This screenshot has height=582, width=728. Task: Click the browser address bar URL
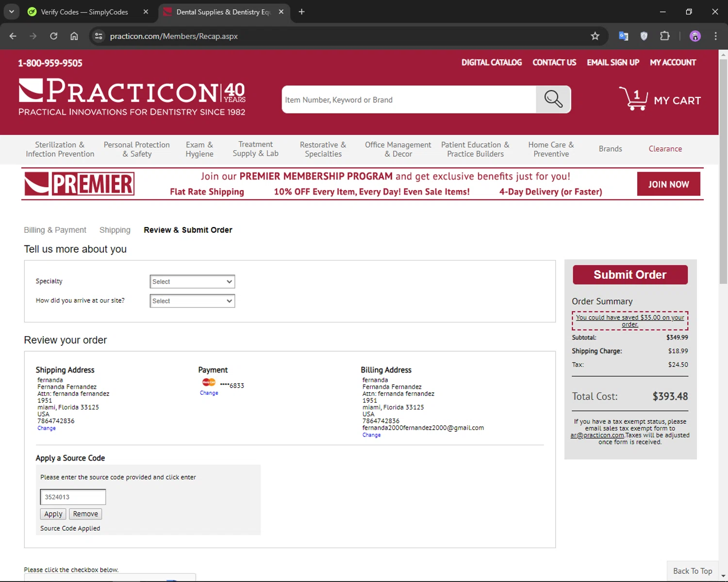coord(174,36)
